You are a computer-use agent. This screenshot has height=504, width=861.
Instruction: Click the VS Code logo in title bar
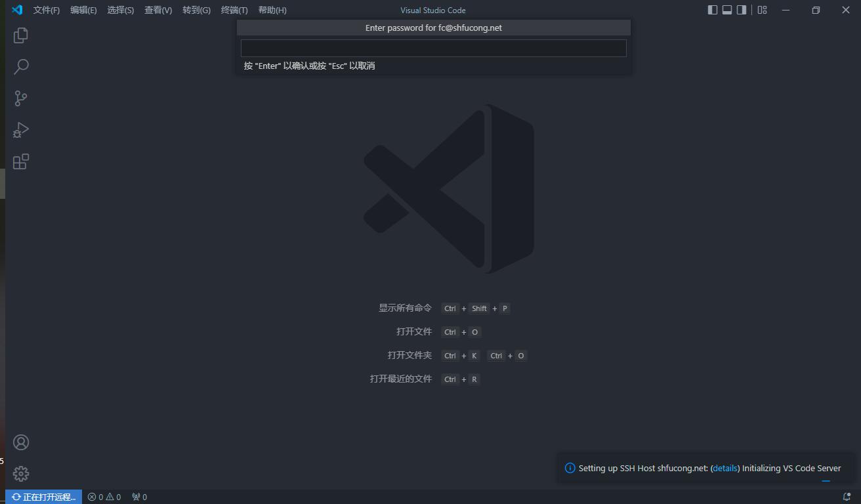[17, 10]
